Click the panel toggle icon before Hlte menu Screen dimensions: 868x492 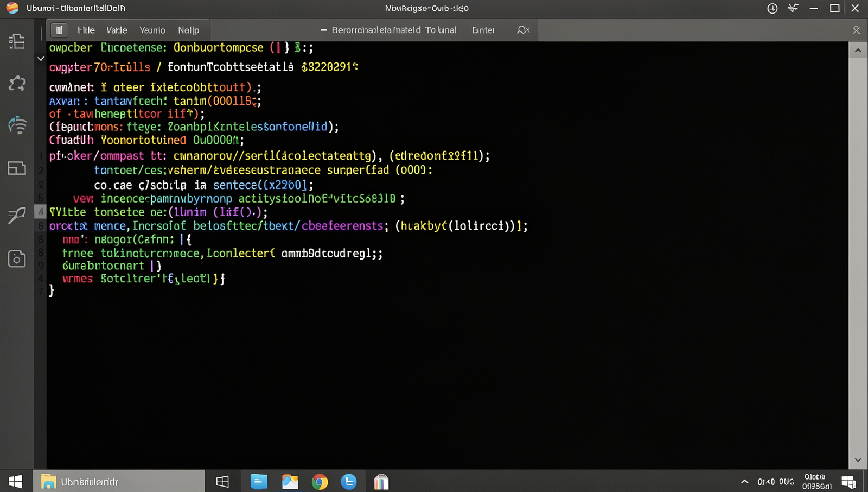tap(59, 30)
